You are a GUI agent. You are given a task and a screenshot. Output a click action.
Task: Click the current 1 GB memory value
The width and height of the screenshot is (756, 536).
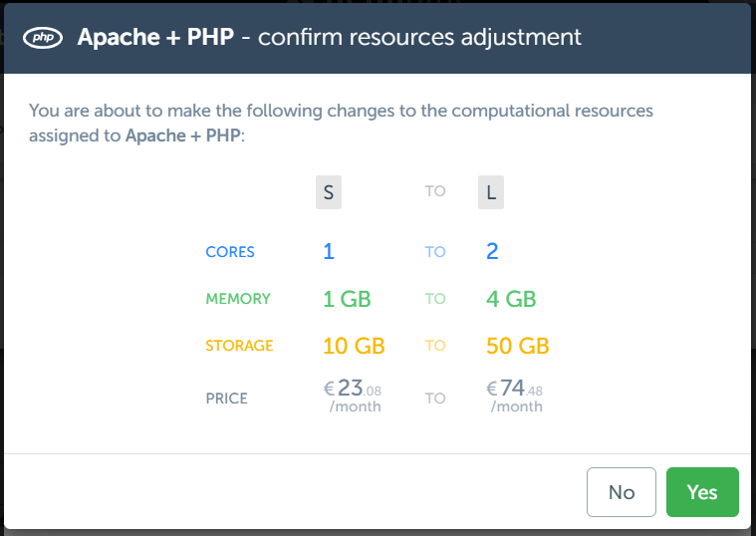click(347, 299)
